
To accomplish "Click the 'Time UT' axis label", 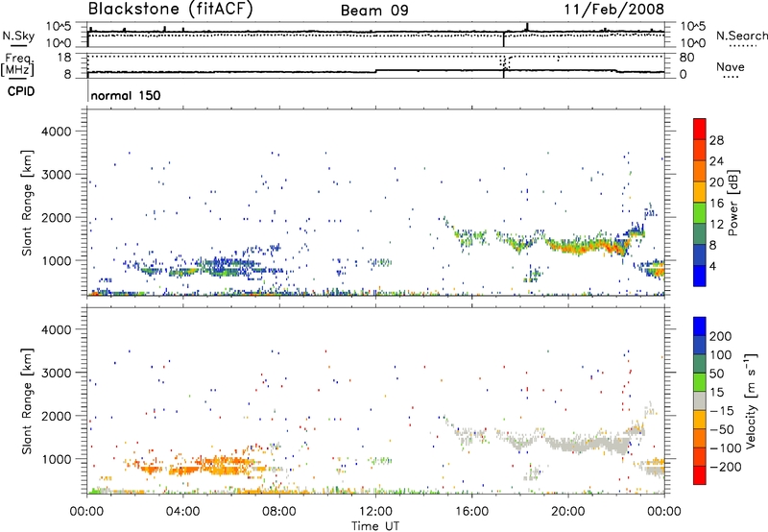I will (x=375, y=525).
